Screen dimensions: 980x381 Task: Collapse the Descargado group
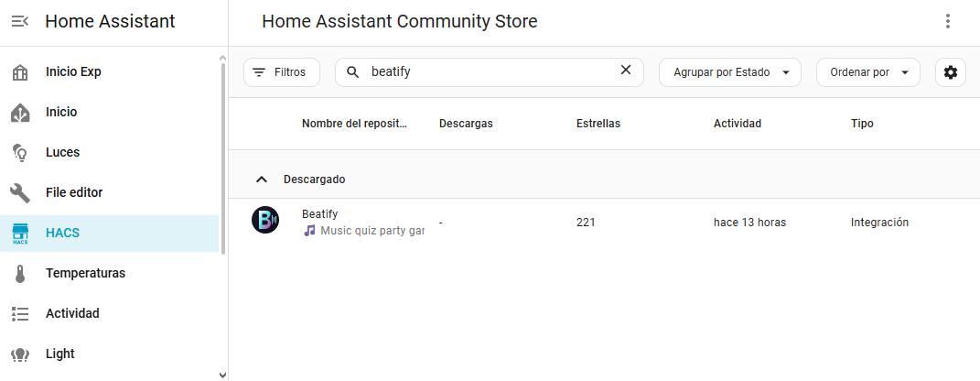click(x=262, y=180)
